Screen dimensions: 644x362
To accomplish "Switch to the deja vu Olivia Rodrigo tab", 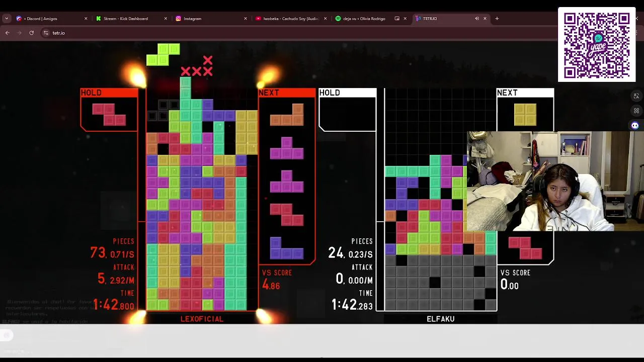I will [x=371, y=19].
